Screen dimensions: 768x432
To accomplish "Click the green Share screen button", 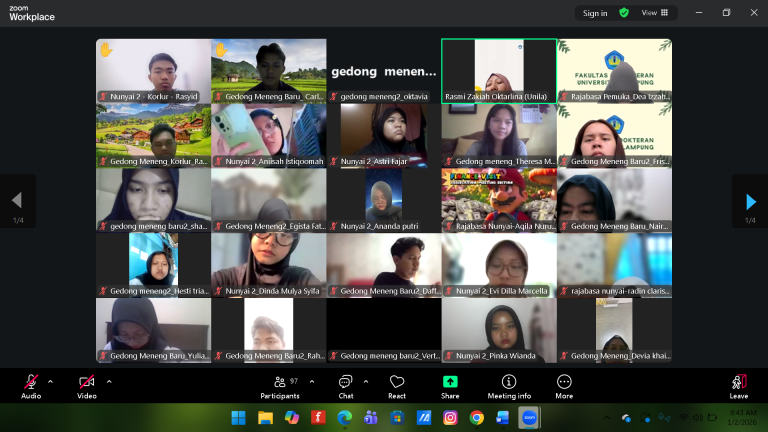I will tap(450, 386).
